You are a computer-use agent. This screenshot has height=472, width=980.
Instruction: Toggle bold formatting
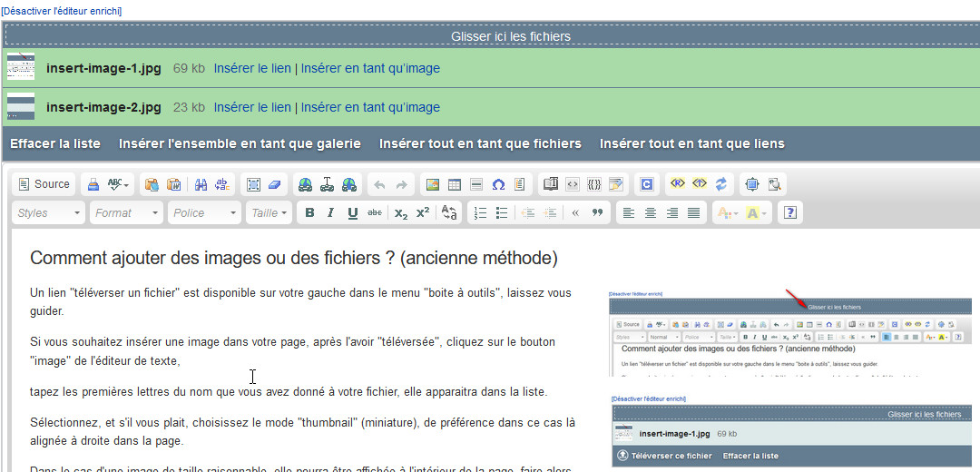[x=309, y=213]
